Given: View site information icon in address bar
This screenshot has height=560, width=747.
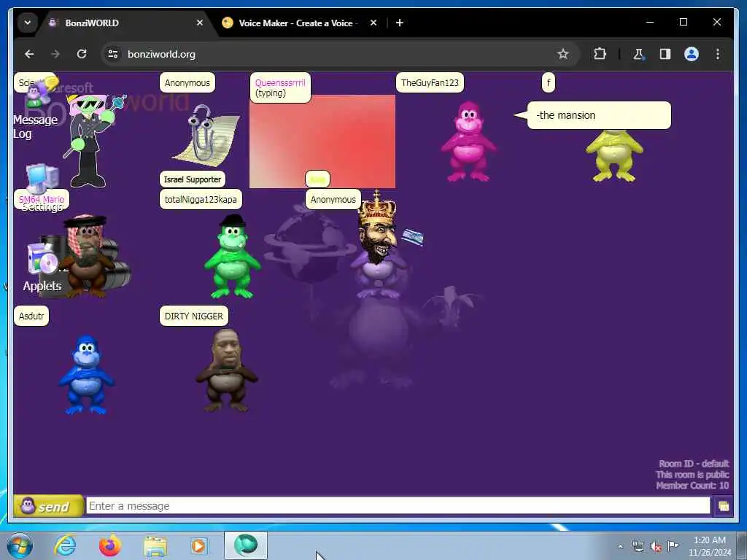Looking at the screenshot, I should [x=113, y=54].
